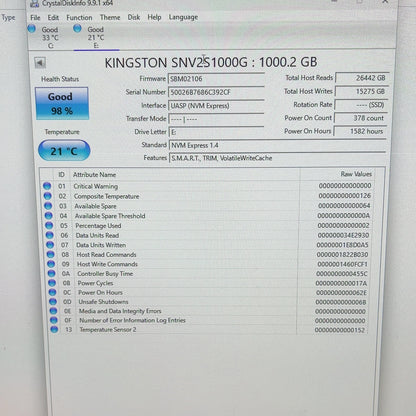Click the status icon for Power On Hours row 0C

pos(53,292)
